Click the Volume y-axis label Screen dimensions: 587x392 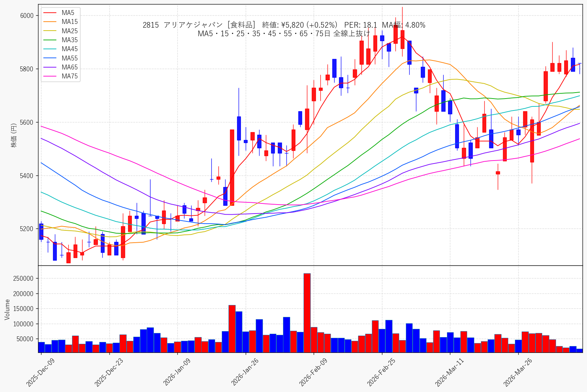[7, 309]
